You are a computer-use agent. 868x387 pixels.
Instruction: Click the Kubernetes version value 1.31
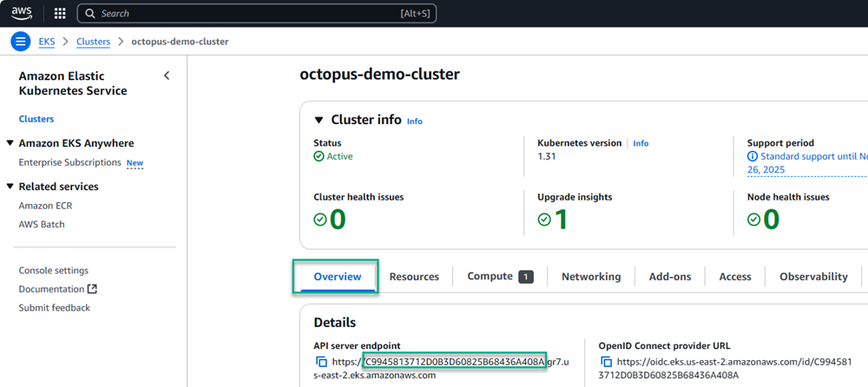coord(546,157)
